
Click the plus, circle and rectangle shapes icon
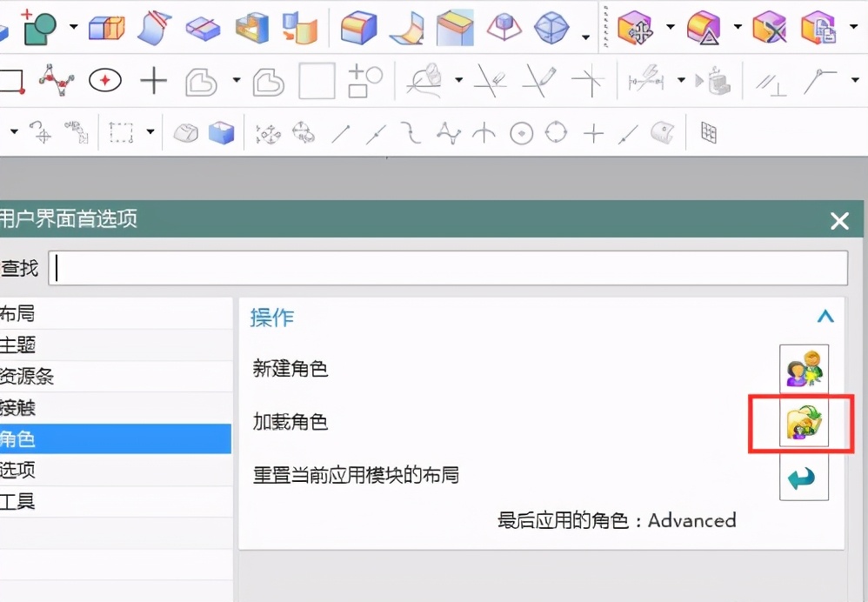click(x=365, y=81)
